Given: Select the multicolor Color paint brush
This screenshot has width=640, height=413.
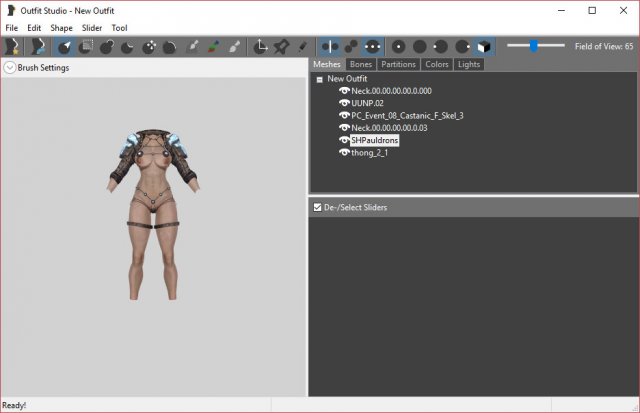Looking at the screenshot, I should click(213, 46).
